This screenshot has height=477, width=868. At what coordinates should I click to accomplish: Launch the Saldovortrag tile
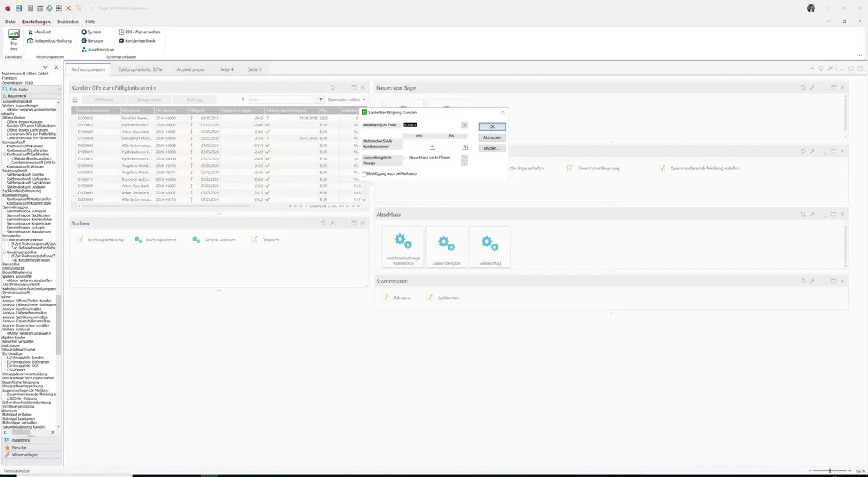click(490, 246)
